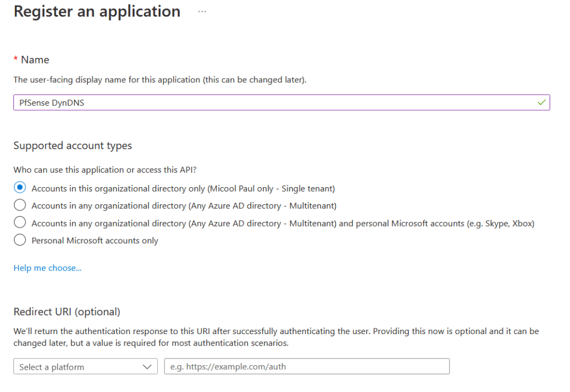Image resolution: width=570 pixels, height=392 pixels.
Task: Click the Redirect URI input box
Action: pos(306,366)
